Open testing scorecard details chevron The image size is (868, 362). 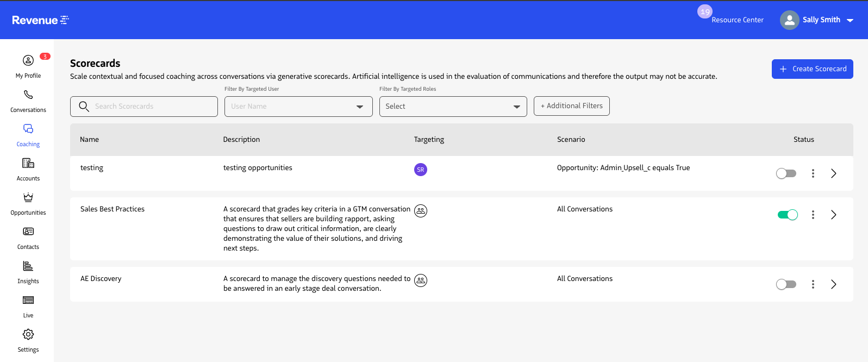(x=834, y=173)
